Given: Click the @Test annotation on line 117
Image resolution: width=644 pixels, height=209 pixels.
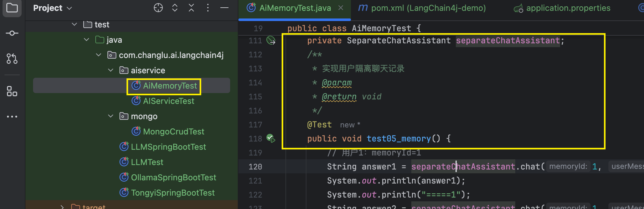Looking at the screenshot, I should (x=319, y=125).
